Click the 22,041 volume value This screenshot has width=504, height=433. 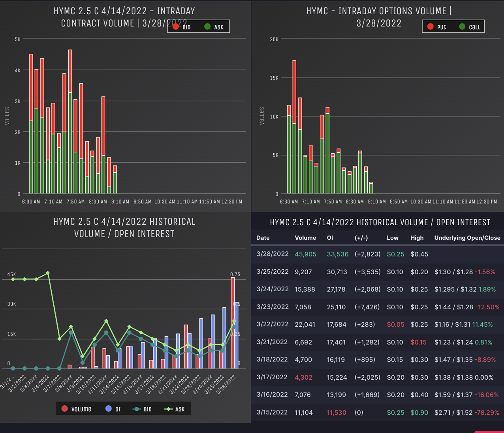305,325
